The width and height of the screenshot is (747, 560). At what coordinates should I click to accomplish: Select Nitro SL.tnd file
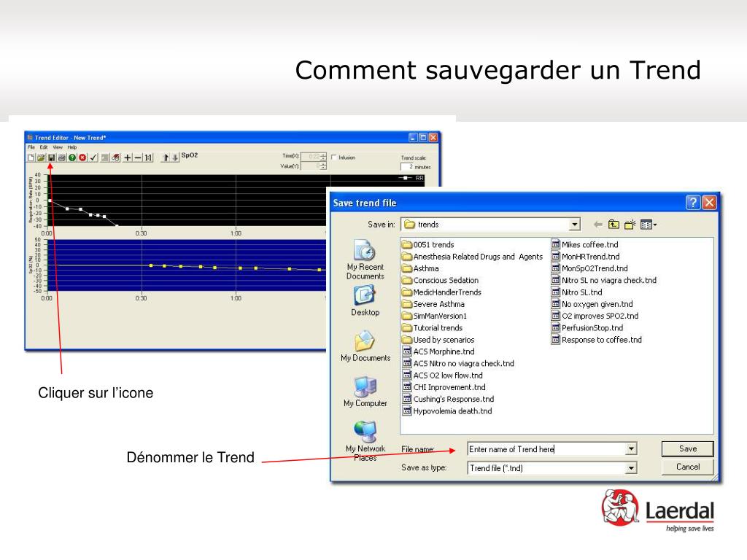pos(576,292)
